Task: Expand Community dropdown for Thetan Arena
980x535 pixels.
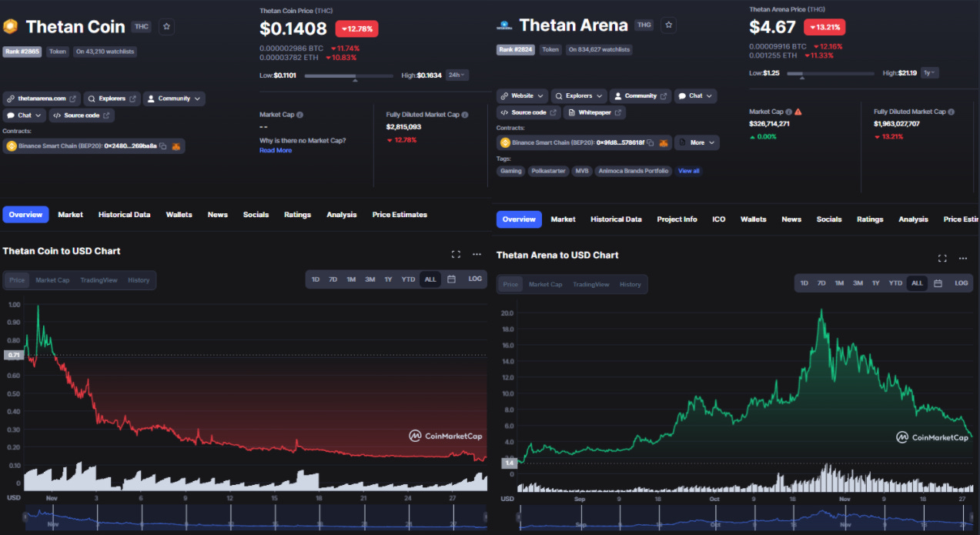Action: [x=641, y=96]
